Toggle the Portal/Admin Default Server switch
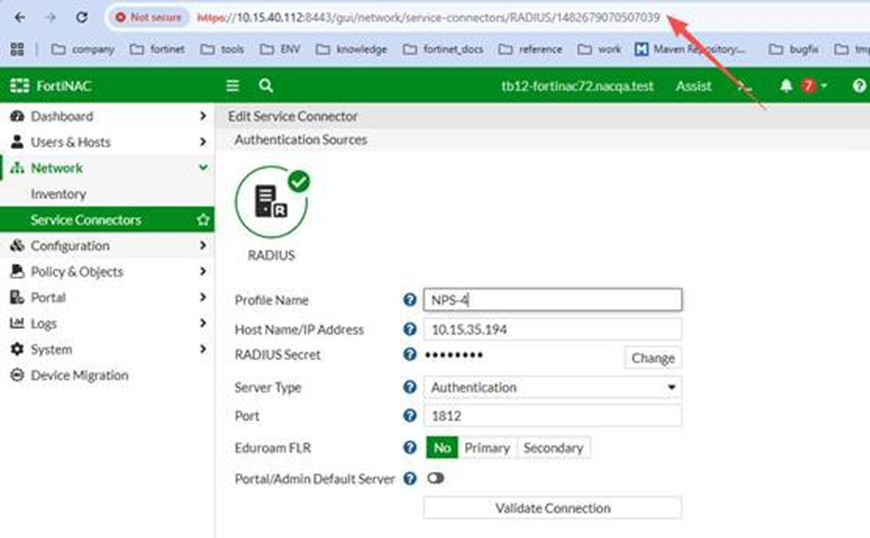 click(x=436, y=478)
